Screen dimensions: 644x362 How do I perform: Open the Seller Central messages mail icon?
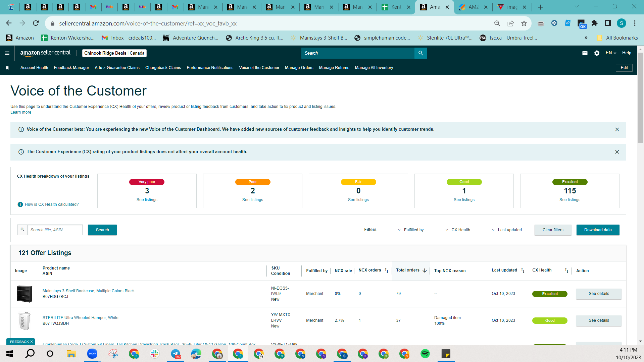click(x=585, y=53)
